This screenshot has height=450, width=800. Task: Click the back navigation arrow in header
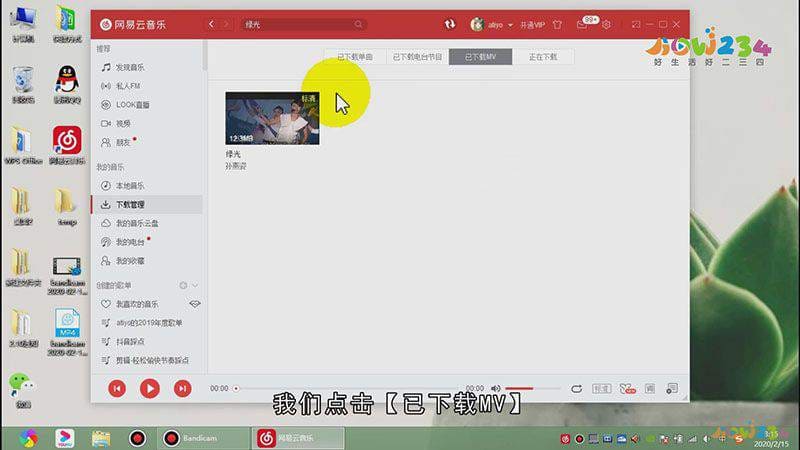[x=211, y=24]
